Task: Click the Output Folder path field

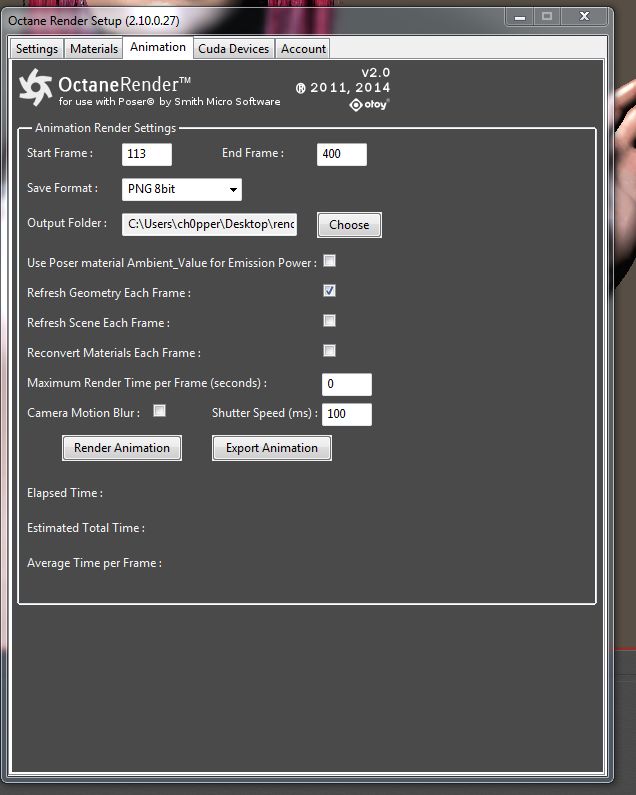Action: (x=209, y=224)
